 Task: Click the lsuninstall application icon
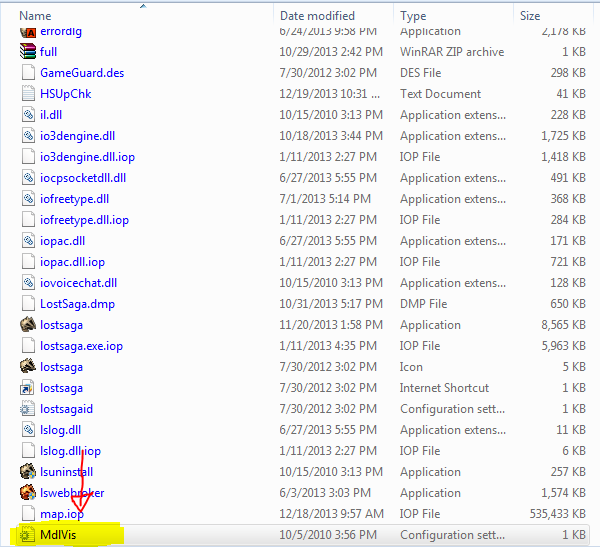pyautogui.click(x=28, y=472)
